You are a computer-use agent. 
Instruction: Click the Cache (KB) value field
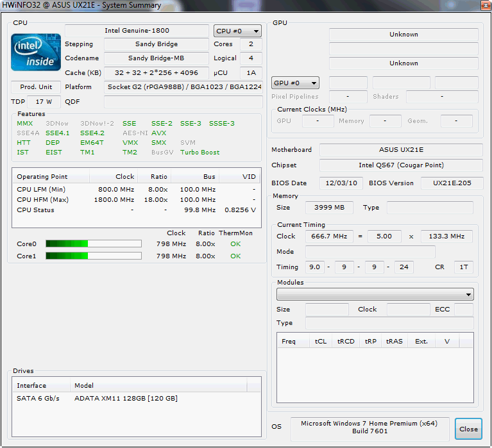tap(157, 72)
